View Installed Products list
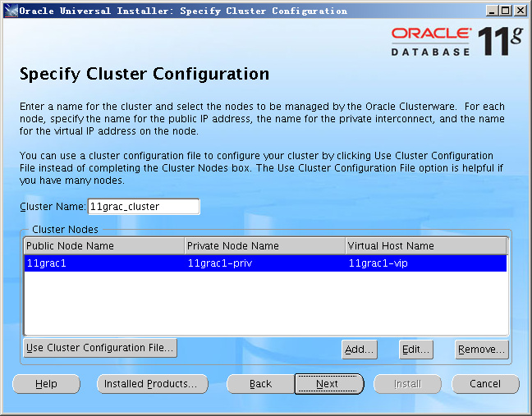Screen dimensions: 532x416 click(152, 384)
